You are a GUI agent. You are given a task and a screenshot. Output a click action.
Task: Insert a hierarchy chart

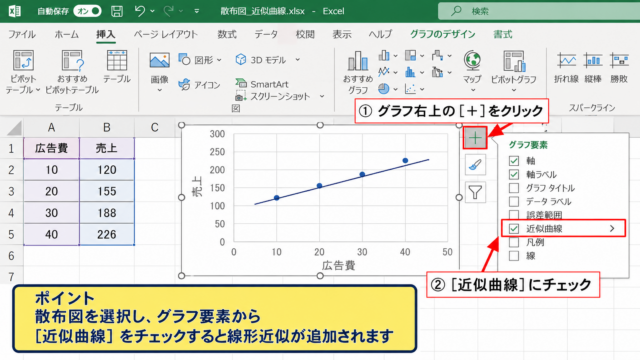point(410,55)
